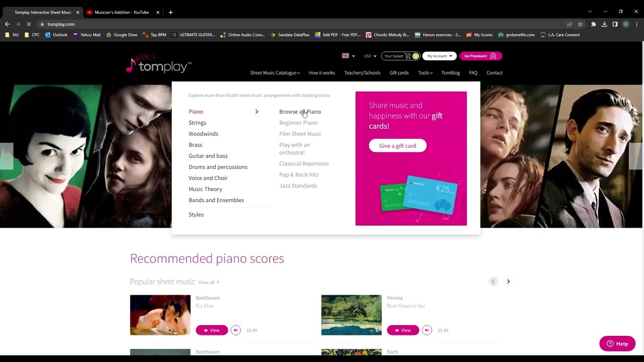Open Play with an orchestra!

(294, 149)
